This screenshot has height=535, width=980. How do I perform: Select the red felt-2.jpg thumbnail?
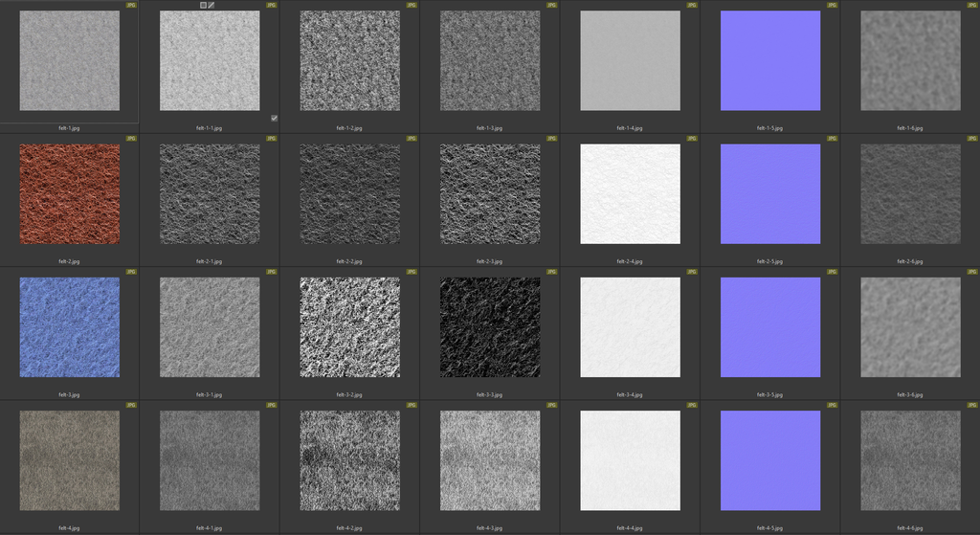[70, 194]
